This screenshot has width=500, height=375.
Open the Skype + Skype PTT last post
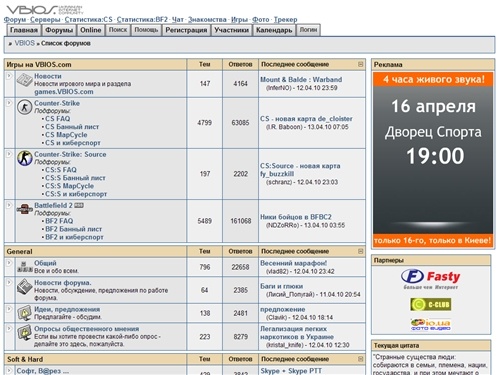coord(291,371)
